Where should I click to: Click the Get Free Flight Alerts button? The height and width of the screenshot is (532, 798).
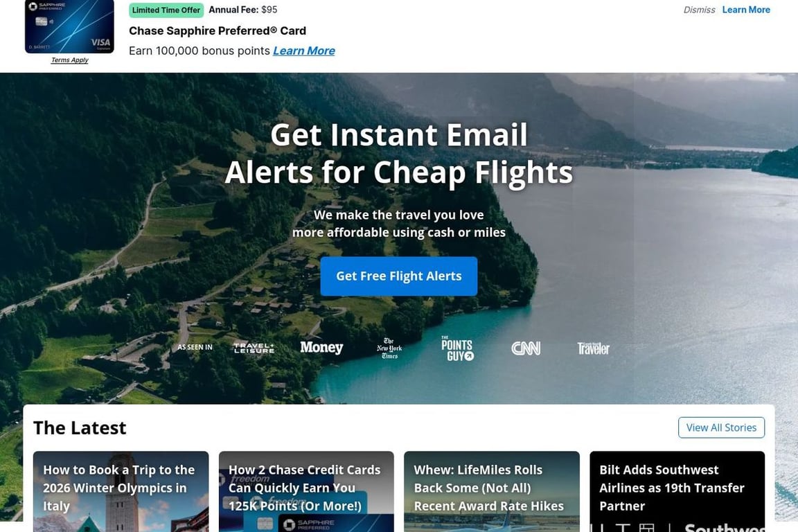coord(398,276)
